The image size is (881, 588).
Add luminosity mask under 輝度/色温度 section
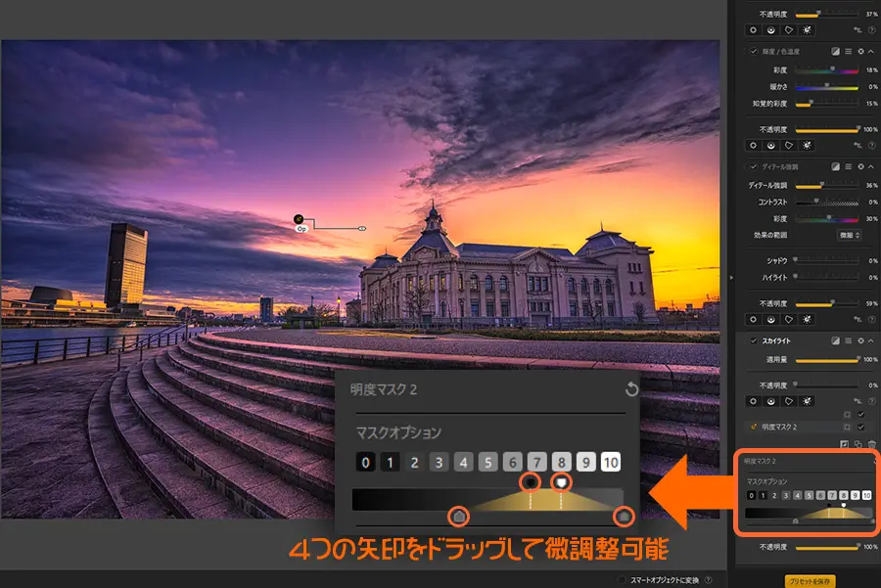807,146
